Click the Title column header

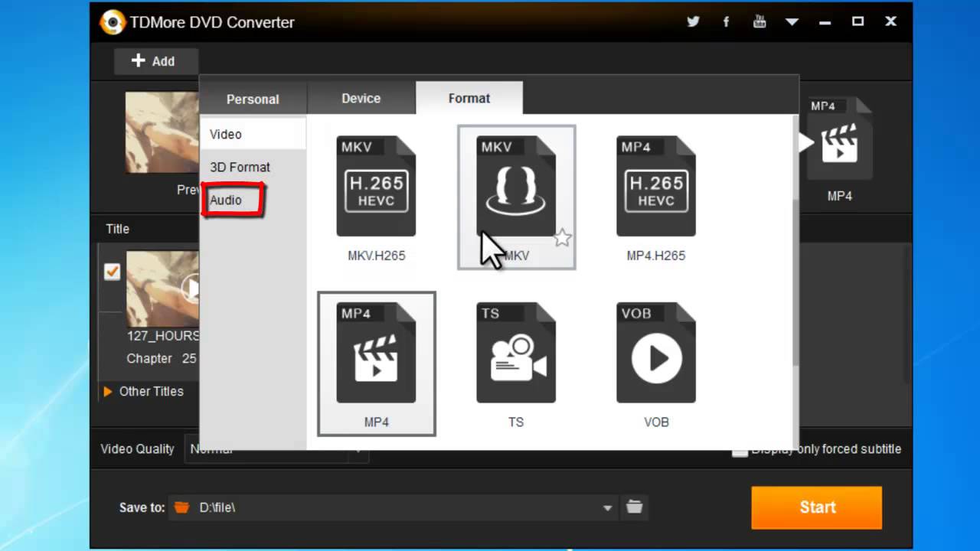pos(118,229)
